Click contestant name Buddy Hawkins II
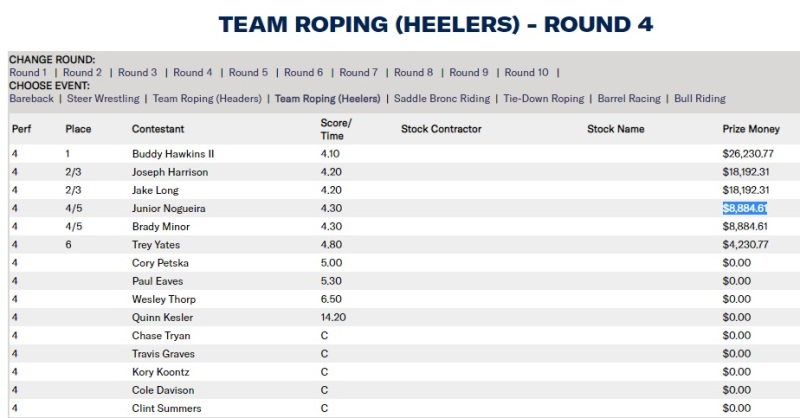This screenshot has height=418, width=800. pyautogui.click(x=173, y=154)
